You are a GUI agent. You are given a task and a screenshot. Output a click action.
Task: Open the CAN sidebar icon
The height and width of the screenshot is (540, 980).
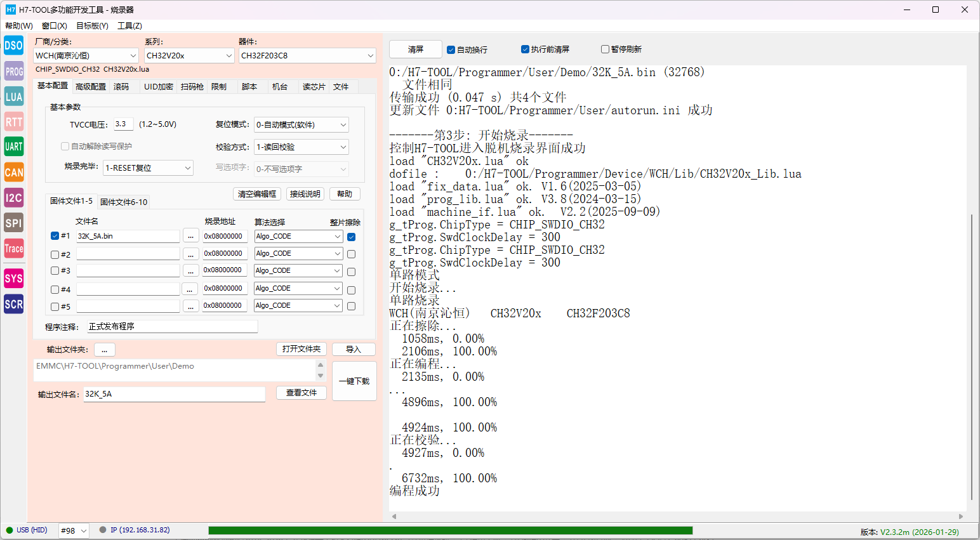13,172
